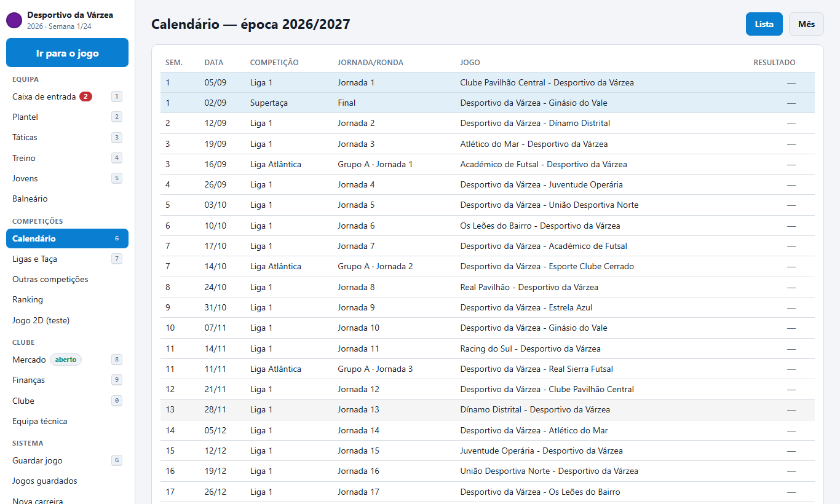Go to Finanças in the sidebar
Image resolution: width=840 pixels, height=504 pixels.
[x=67, y=380]
